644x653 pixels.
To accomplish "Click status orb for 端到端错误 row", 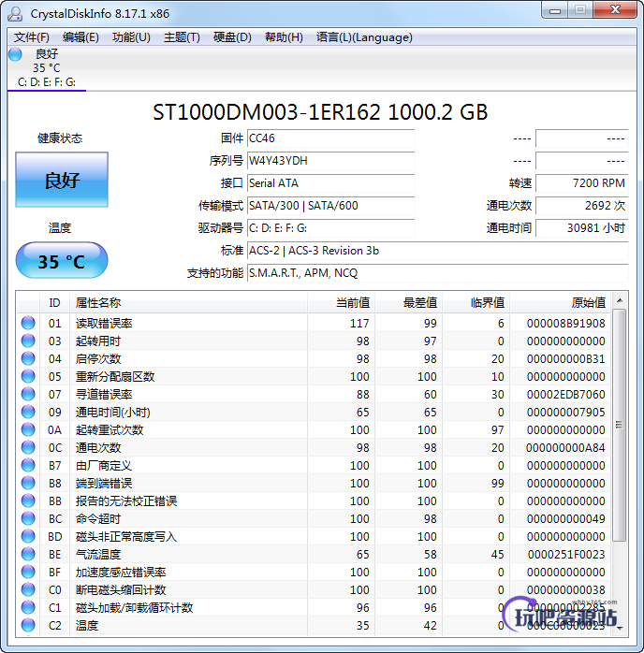I will pyautogui.click(x=28, y=483).
